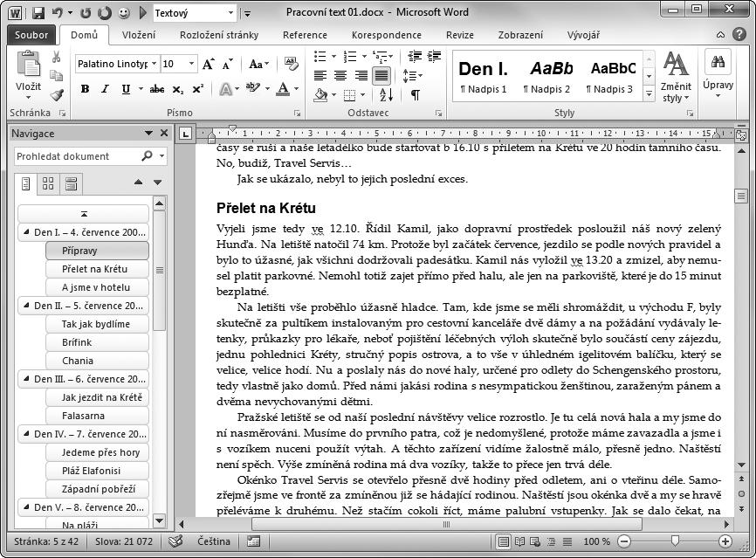
Task: Grow font size with the large A icon
Action: click(208, 64)
